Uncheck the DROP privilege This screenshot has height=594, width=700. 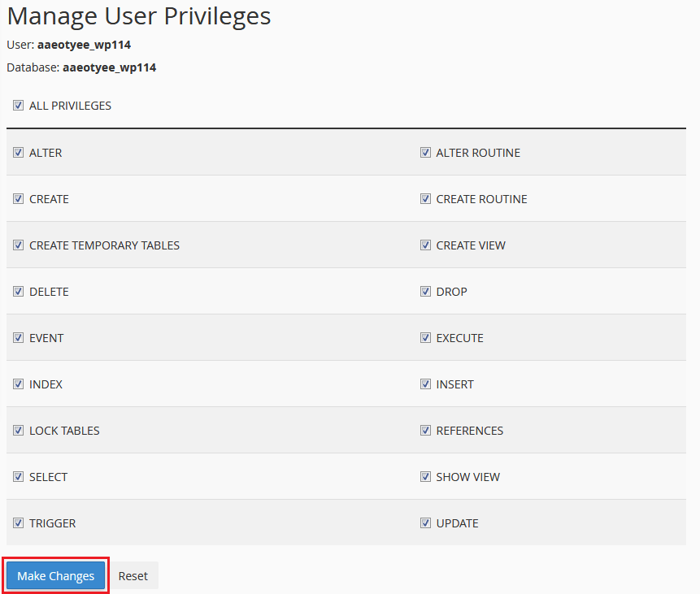pos(425,291)
